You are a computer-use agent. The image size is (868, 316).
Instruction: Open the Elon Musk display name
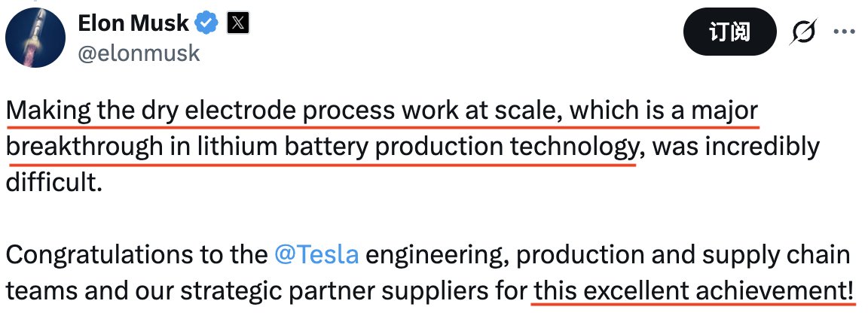133,23
